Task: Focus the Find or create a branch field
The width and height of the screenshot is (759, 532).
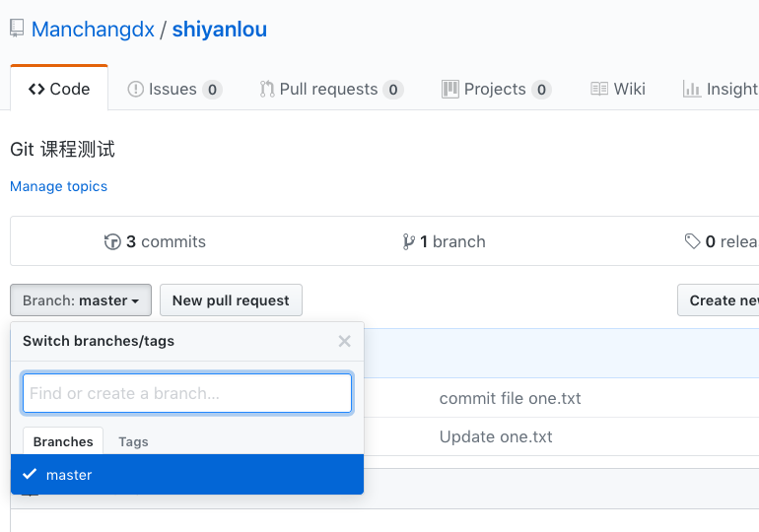Action: (187, 393)
